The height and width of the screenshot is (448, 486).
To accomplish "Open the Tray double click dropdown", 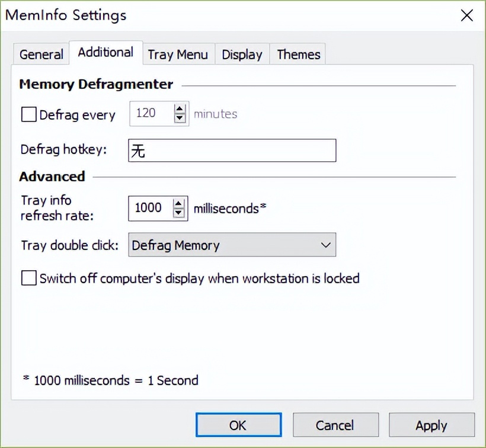I will (232, 245).
